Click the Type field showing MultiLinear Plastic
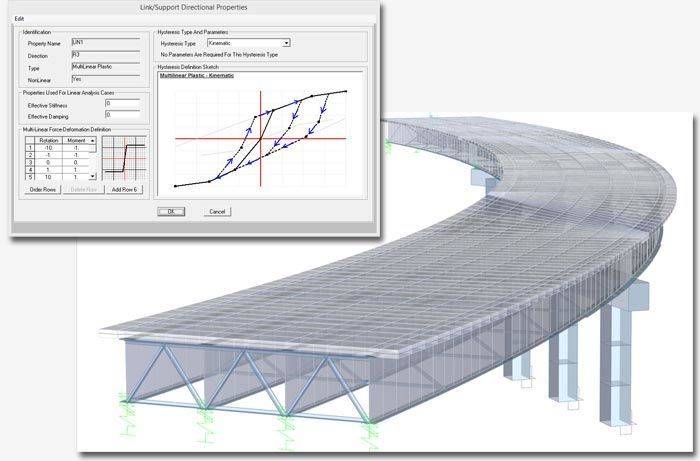Viewport: 700px width, 461px height. point(106,67)
